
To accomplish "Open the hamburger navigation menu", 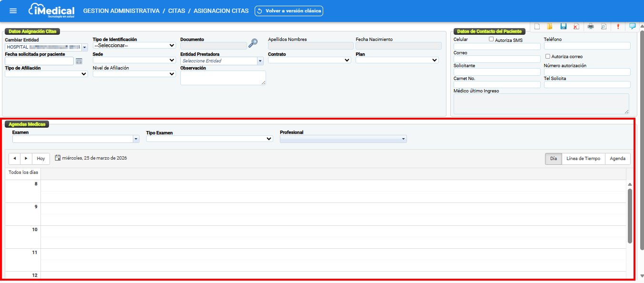I will (x=13, y=10).
